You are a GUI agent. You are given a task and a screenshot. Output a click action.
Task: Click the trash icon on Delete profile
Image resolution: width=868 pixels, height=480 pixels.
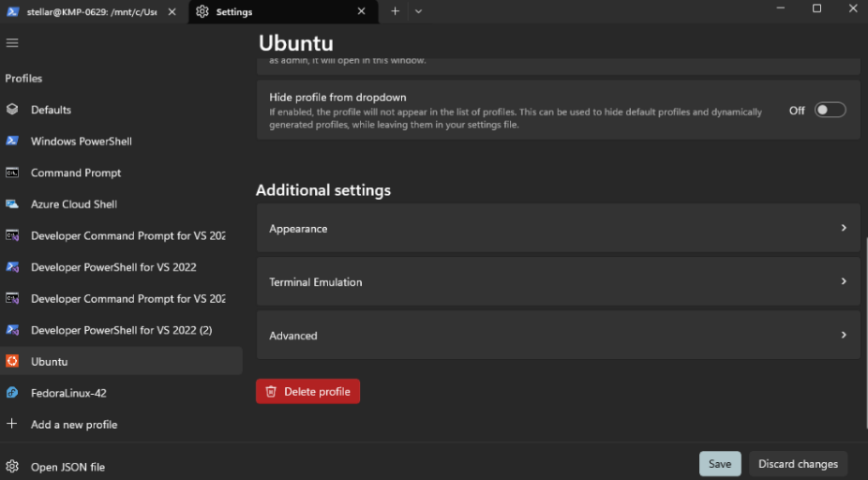(271, 392)
